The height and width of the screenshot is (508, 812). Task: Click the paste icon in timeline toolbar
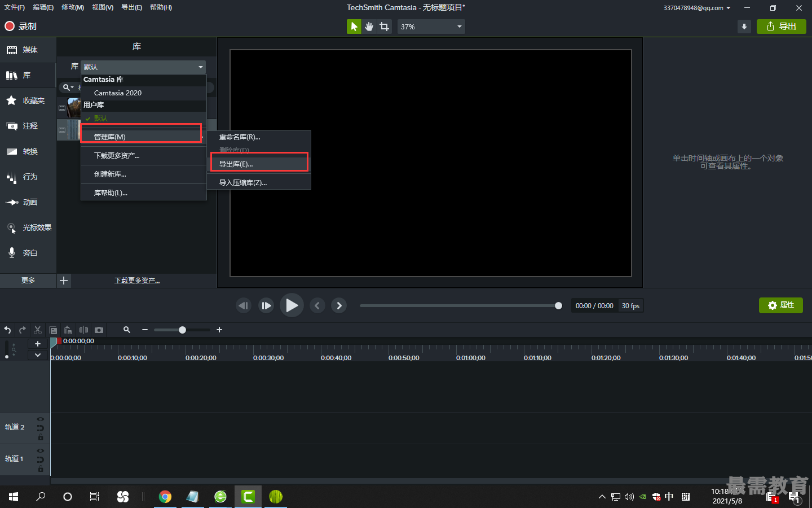point(68,330)
